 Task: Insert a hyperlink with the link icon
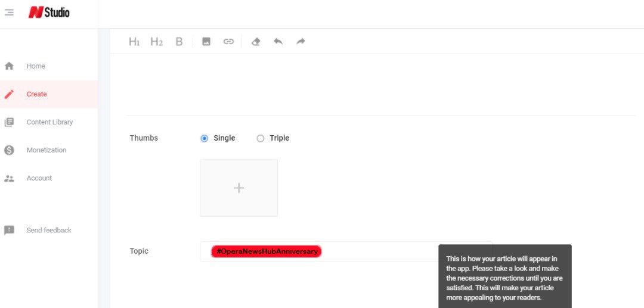(x=228, y=42)
